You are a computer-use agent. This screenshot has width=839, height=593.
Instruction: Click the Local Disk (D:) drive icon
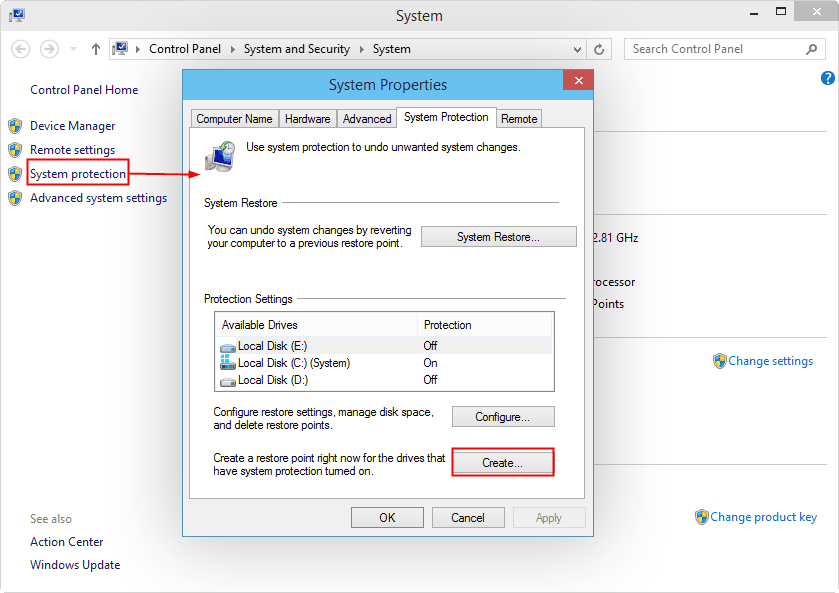(228, 382)
